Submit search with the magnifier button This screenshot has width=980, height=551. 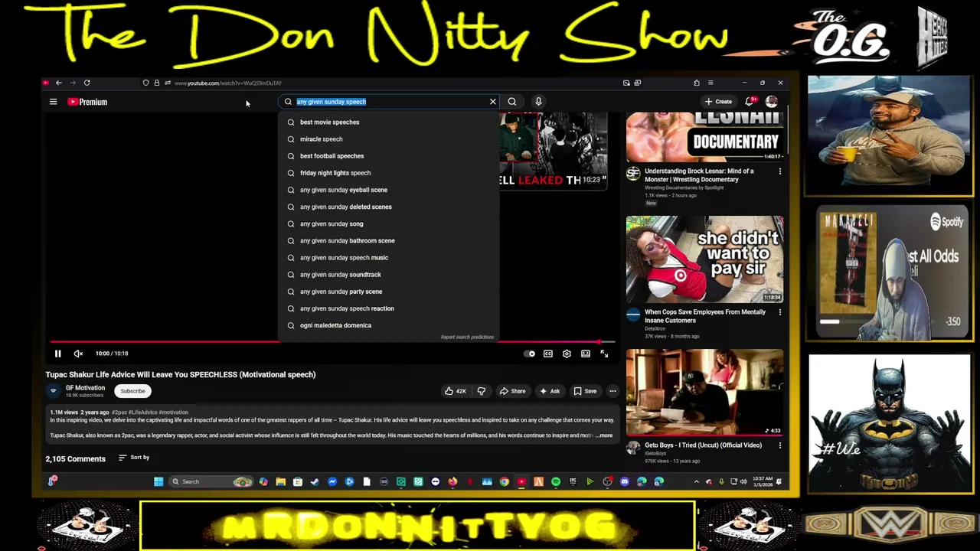[x=512, y=102]
